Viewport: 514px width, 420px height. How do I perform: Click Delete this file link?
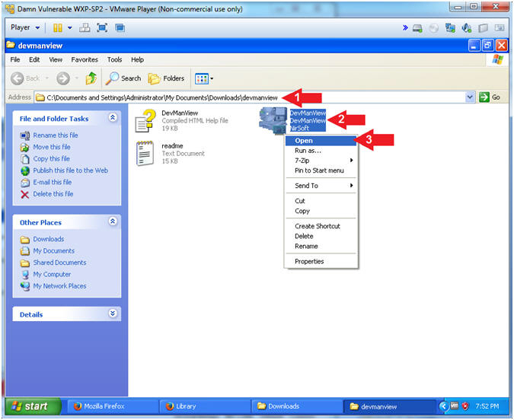(x=53, y=194)
